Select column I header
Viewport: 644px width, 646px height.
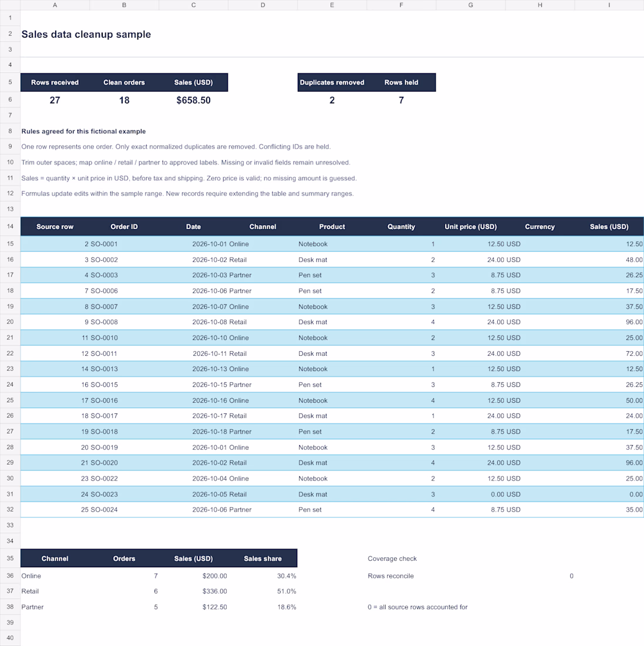609,5
